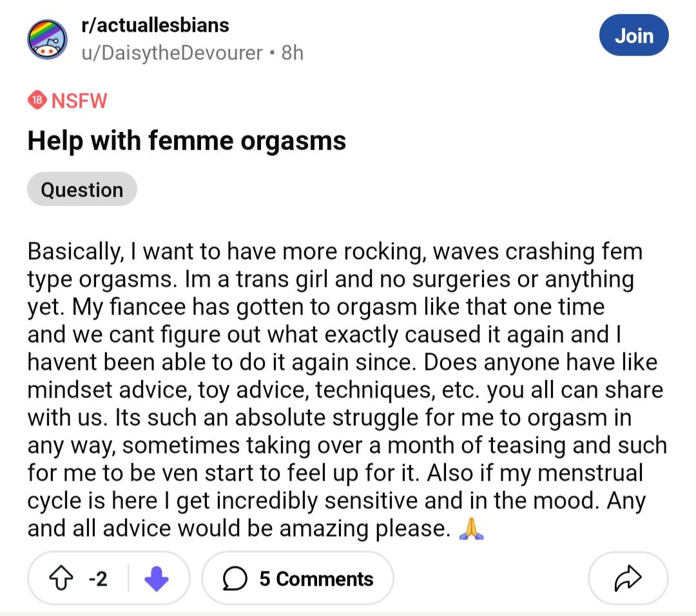
Task: Click the -2 vote score
Action: [98, 579]
